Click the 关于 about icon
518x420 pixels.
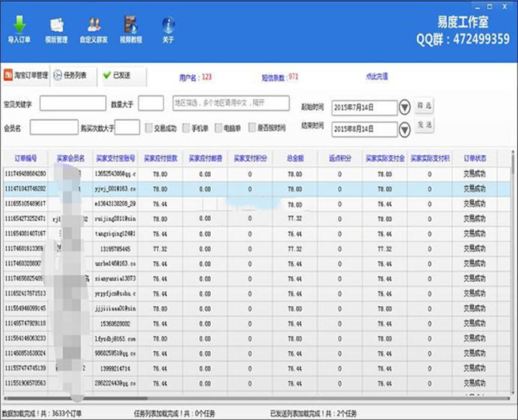click(168, 28)
